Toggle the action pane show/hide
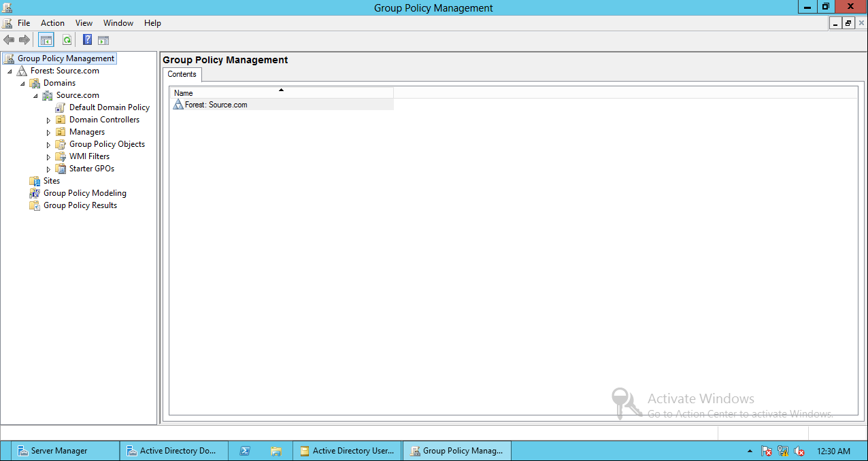The width and height of the screenshot is (868, 461). click(103, 39)
